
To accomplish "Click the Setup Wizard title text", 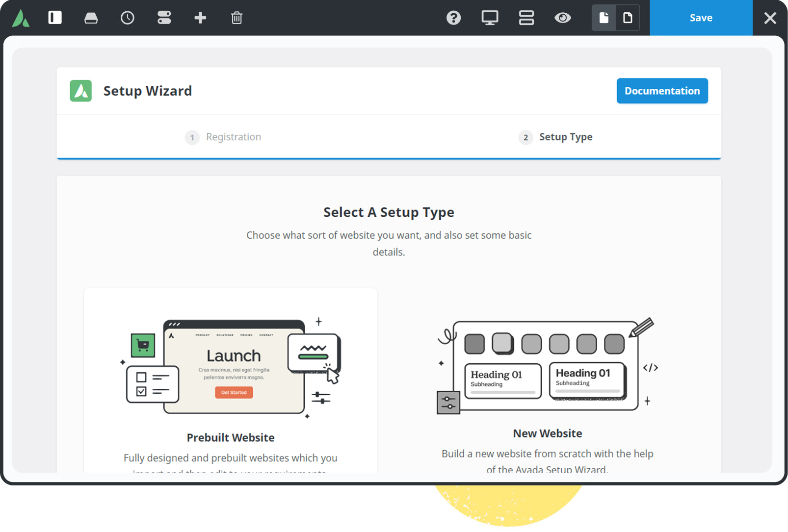I will click(148, 91).
